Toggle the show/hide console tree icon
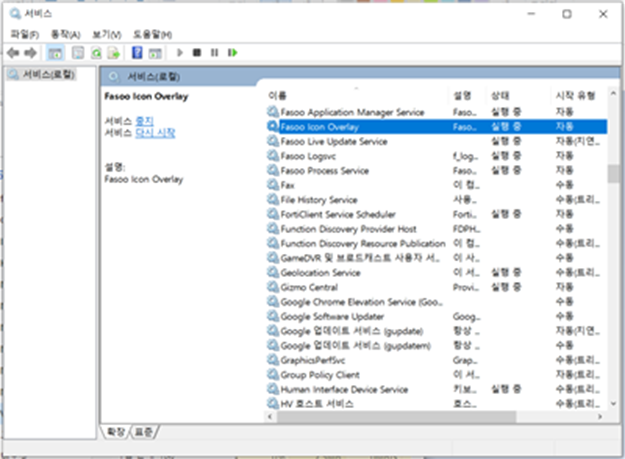This screenshot has height=459, width=625. [56, 52]
